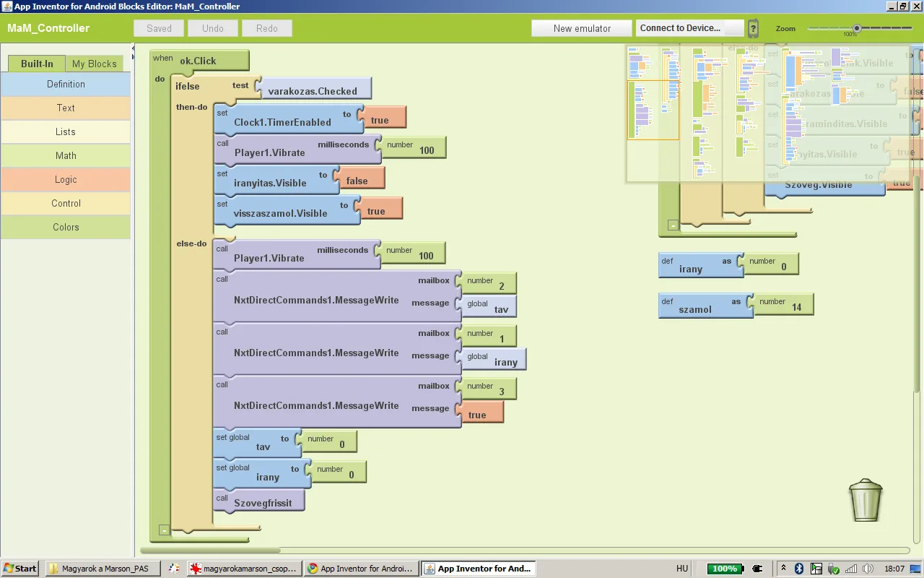Click the HU language indicator
The width and height of the screenshot is (924, 578).
coord(682,569)
